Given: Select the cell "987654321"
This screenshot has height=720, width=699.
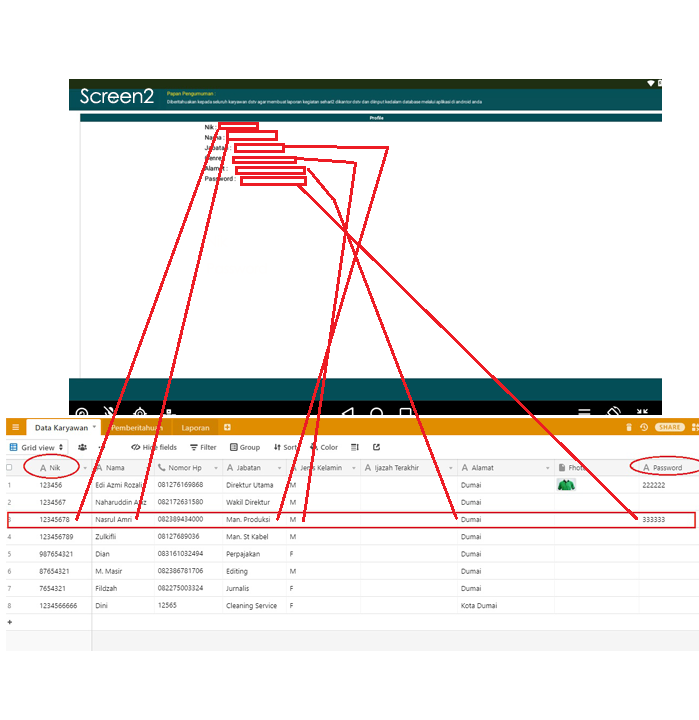Looking at the screenshot, I should [56, 554].
